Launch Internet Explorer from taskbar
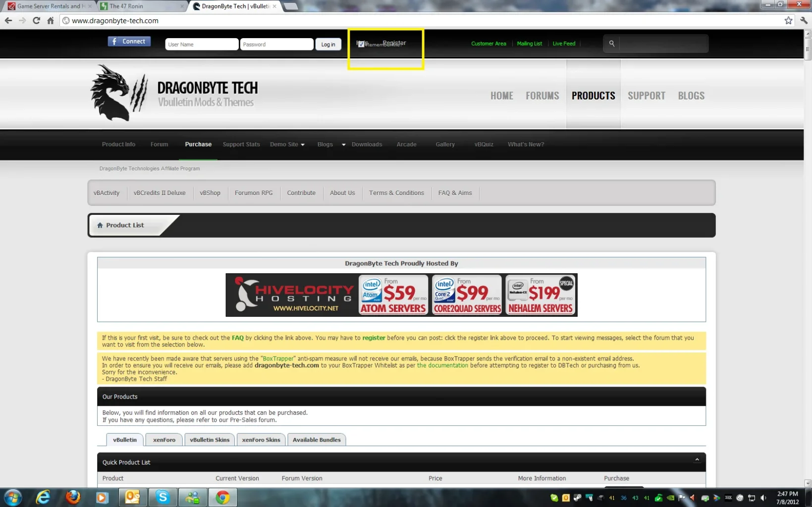Screen dimensions: 812x507 tap(43, 498)
